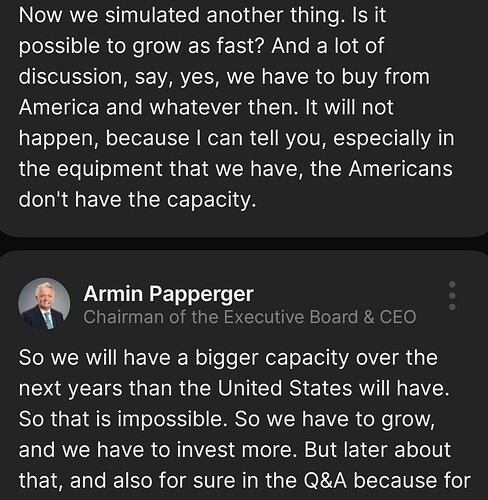Tap the surname 'Papperger' in the header
Viewport: 488px width, 500px height.
(x=201, y=294)
